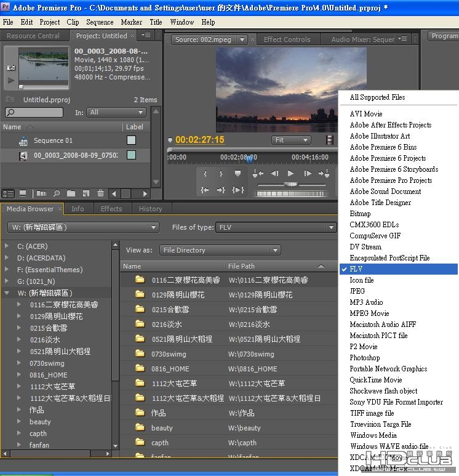Open Source monitor panel flyout menu

[x=403, y=39]
